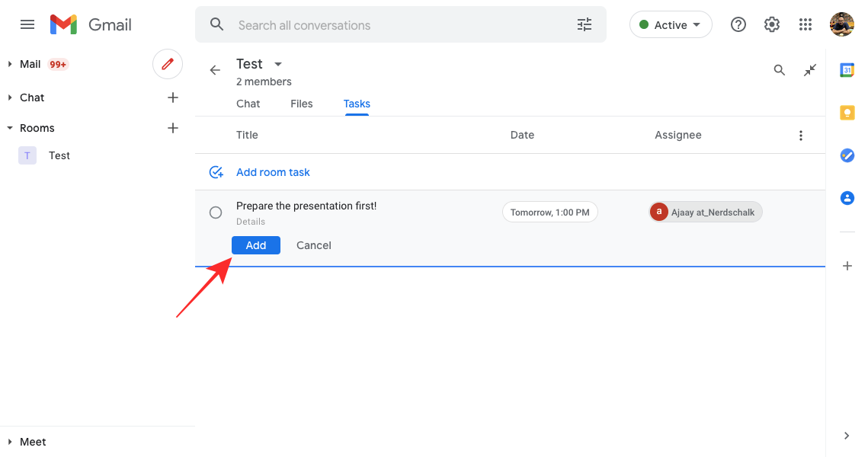Mark the task complete using the circle

[216, 213]
